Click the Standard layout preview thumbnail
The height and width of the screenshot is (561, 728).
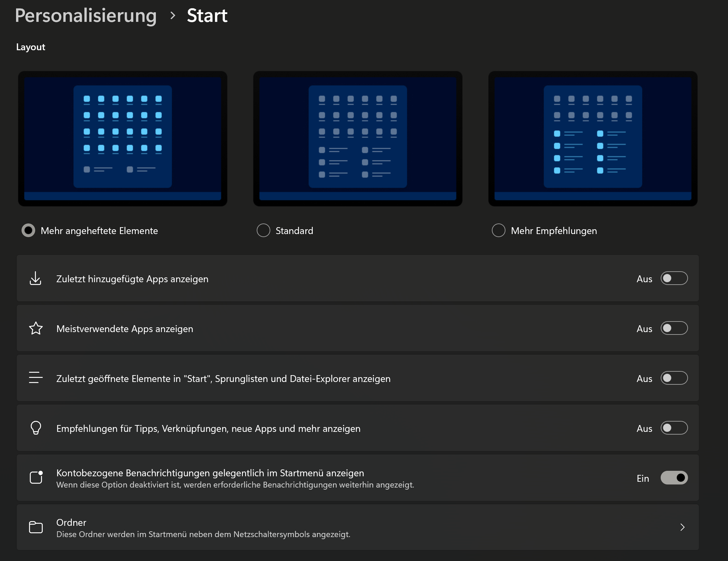358,138
